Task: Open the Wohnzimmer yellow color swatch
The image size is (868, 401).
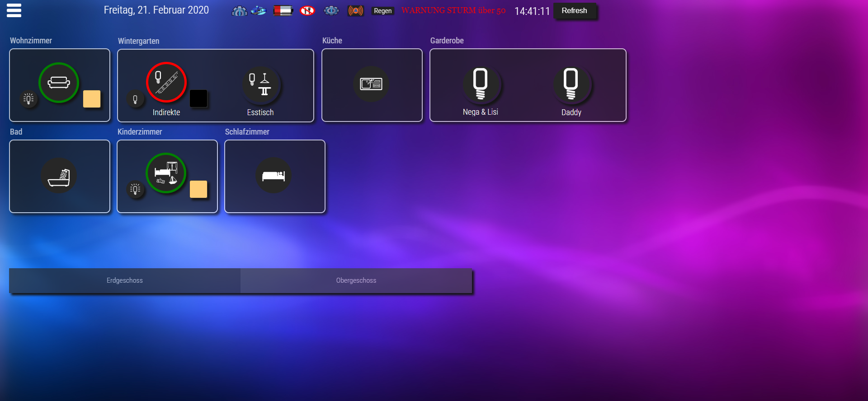Action: (92, 99)
